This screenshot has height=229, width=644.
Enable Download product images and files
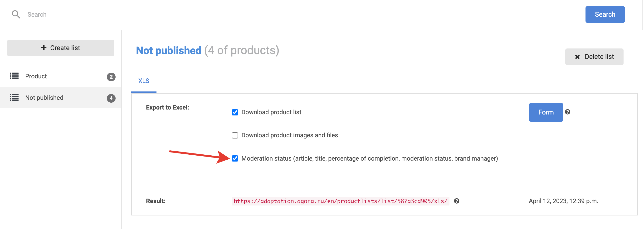click(x=235, y=135)
